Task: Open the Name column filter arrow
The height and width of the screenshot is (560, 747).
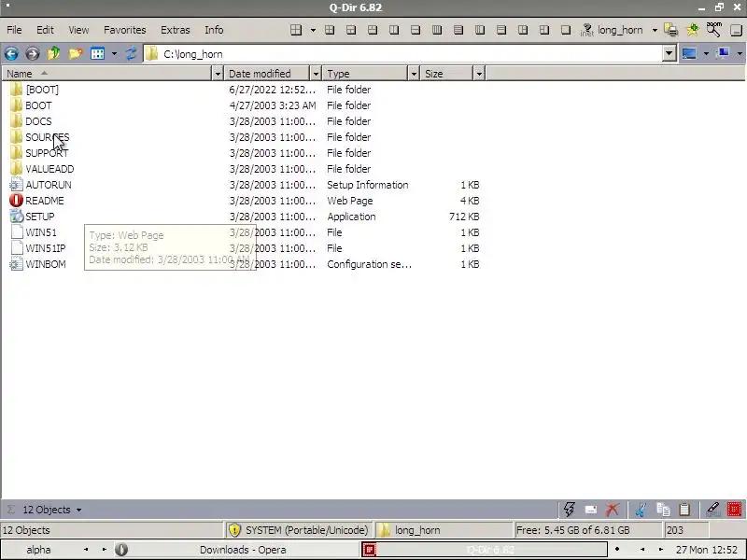Action: (x=218, y=74)
